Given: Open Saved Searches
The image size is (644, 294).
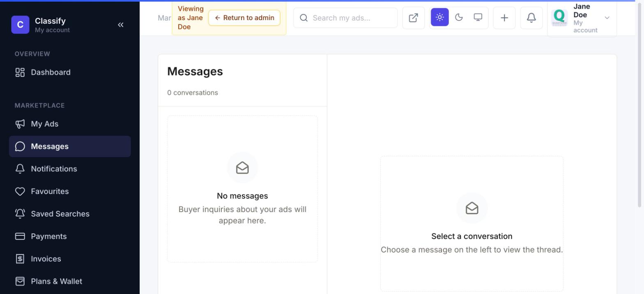Looking at the screenshot, I should coord(70,214).
